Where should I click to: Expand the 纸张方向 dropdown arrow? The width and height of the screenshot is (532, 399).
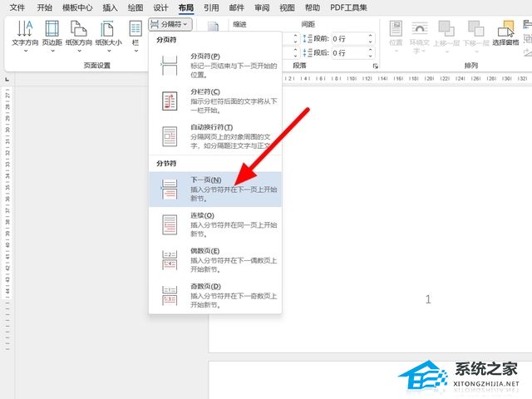79,51
